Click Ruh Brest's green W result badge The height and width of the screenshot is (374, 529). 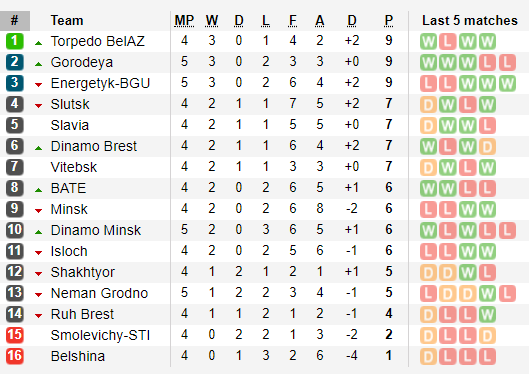coord(487,315)
